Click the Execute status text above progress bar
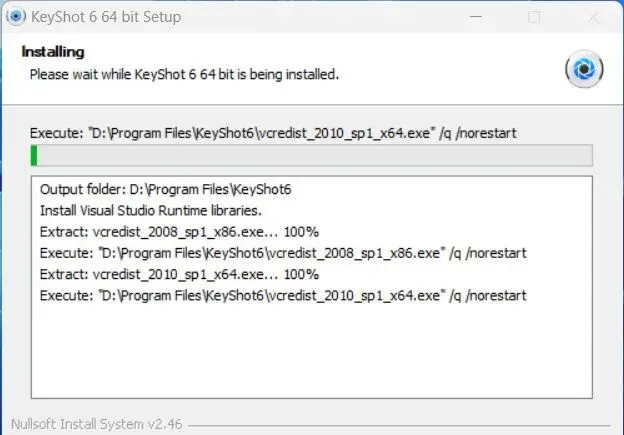The height and width of the screenshot is (435, 624). point(273,132)
